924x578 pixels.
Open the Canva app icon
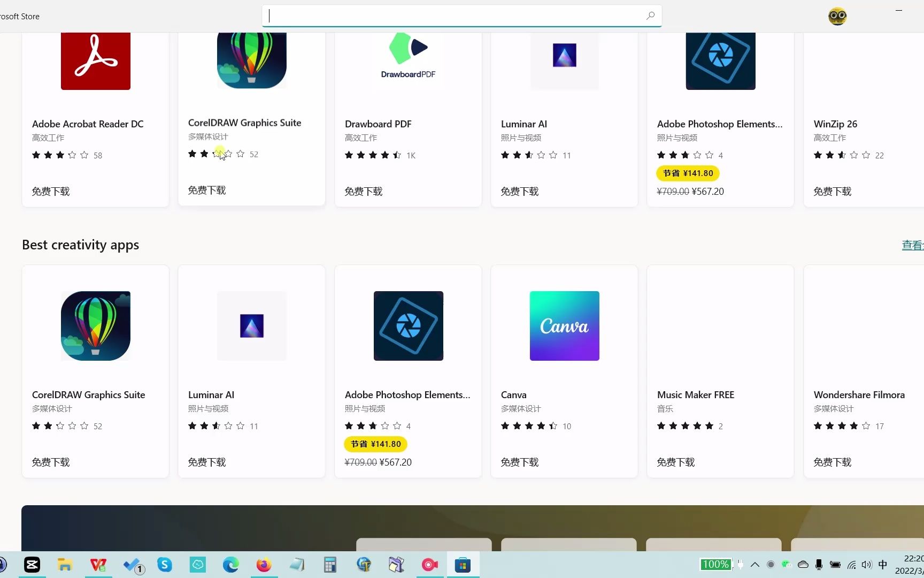coord(565,326)
